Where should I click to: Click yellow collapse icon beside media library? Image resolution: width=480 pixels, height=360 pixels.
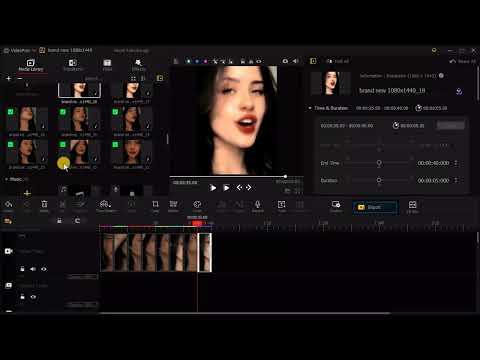(x=160, y=78)
